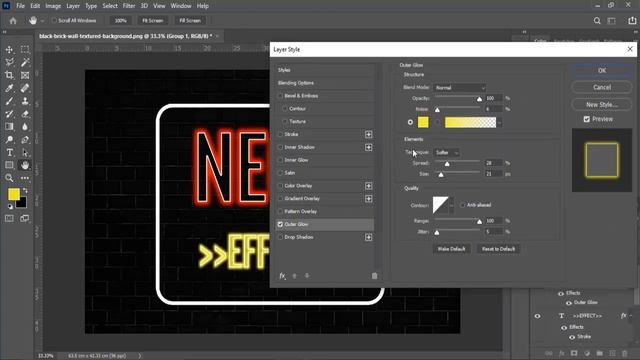Select black-brick-wall document tab
The width and height of the screenshot is (640, 360).
tap(125, 36)
